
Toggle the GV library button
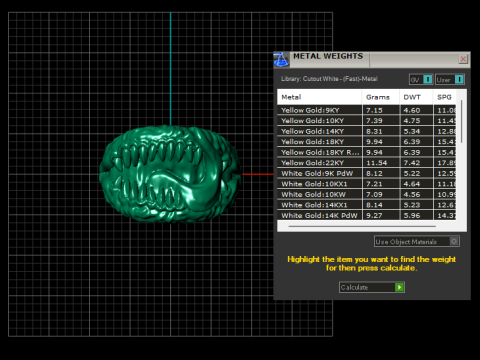point(421,80)
